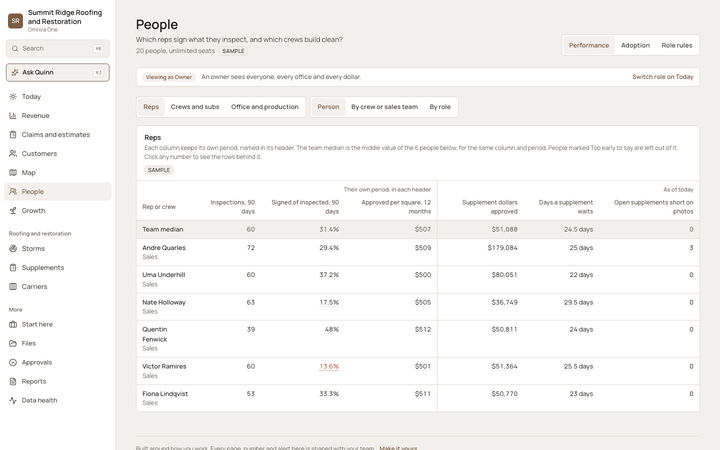Click the Map icon in sidebar
This screenshot has width=720, height=450.
[x=13, y=173]
